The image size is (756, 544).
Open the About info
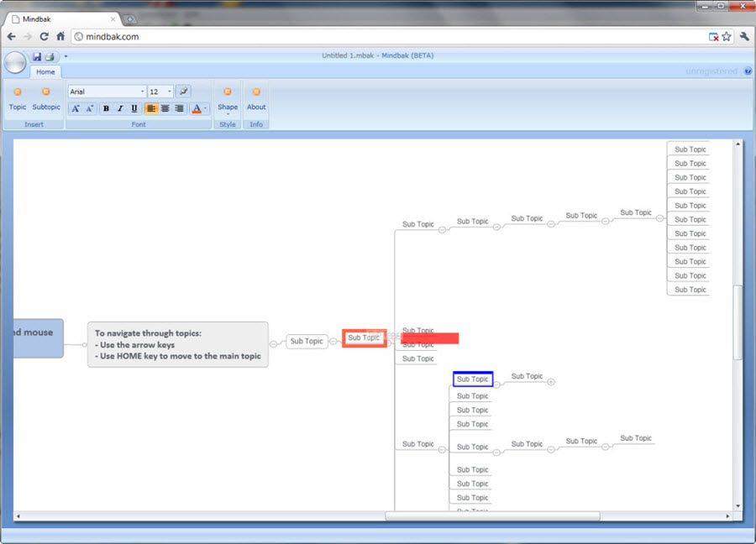[x=256, y=98]
